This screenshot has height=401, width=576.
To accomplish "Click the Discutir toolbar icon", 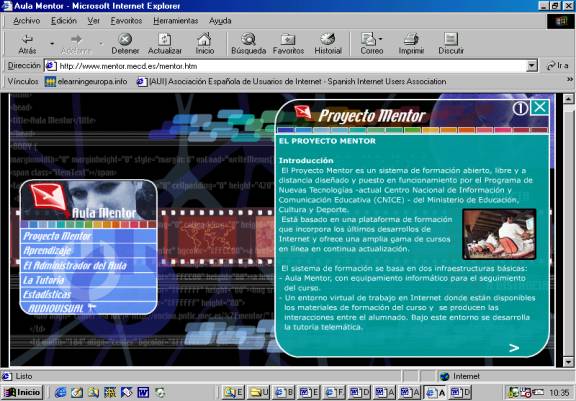I will (x=451, y=44).
